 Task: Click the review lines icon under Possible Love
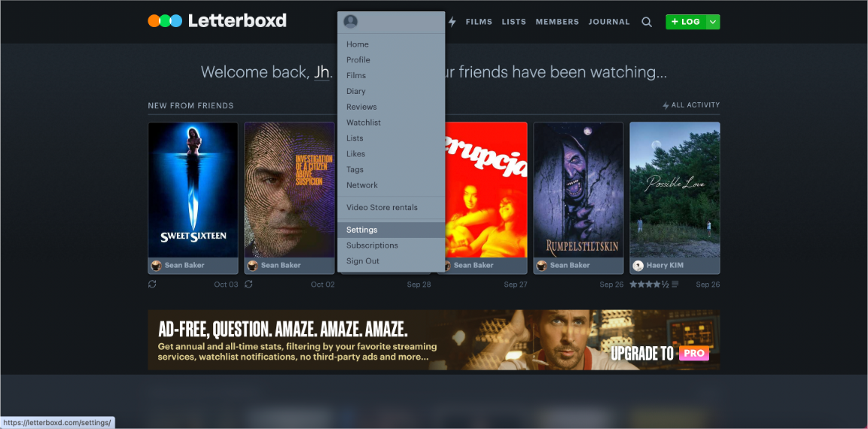[675, 284]
